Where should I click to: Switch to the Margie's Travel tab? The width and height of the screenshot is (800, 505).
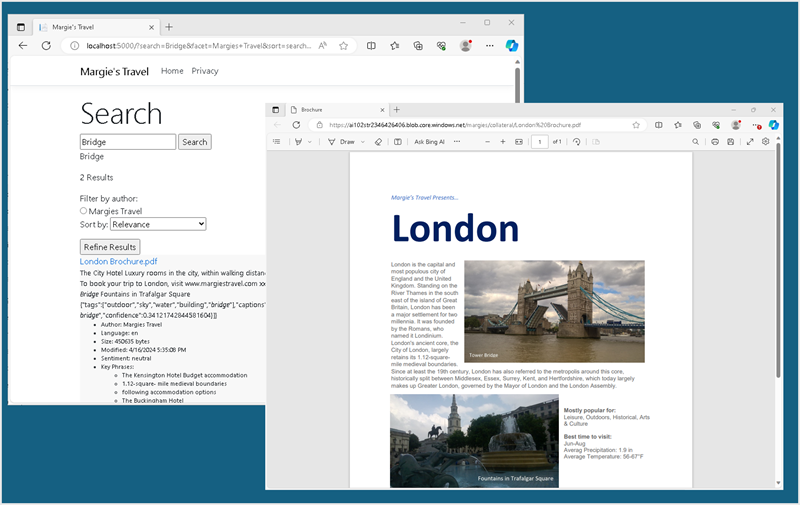coord(95,27)
